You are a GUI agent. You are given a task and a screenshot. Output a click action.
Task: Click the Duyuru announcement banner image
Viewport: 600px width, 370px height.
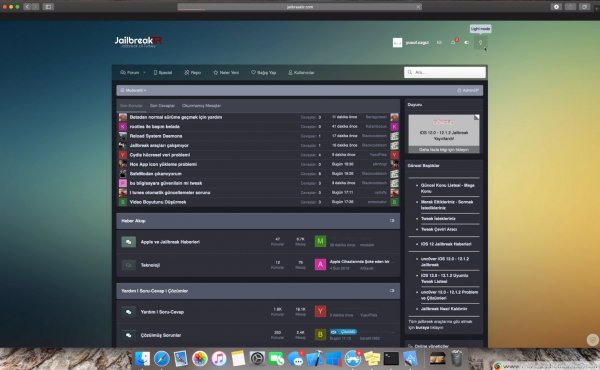(444, 134)
